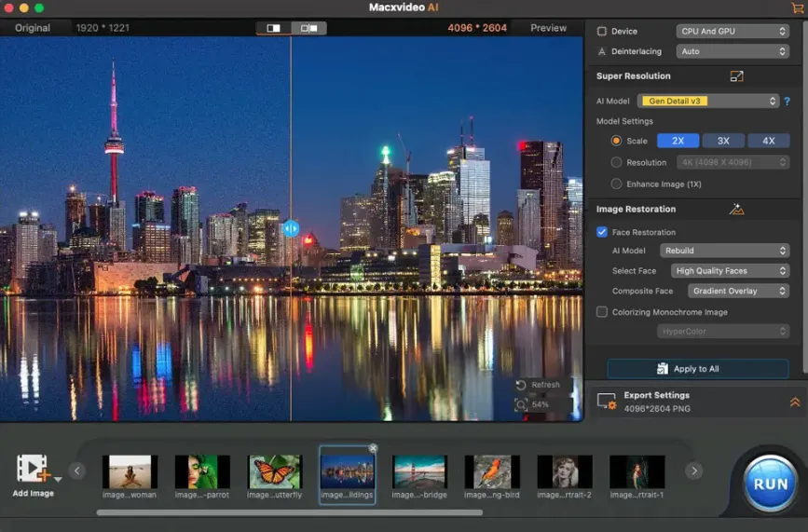The width and height of the screenshot is (808, 532).
Task: Select the bridge image thumbnail
Action: pyautogui.click(x=419, y=471)
